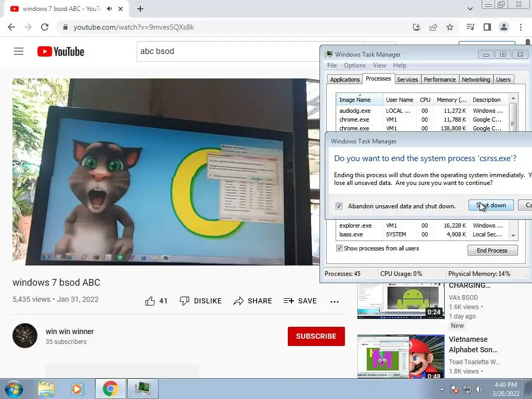Sort processes by Image Name column
The height and width of the screenshot is (399, 532).
(x=360, y=100)
